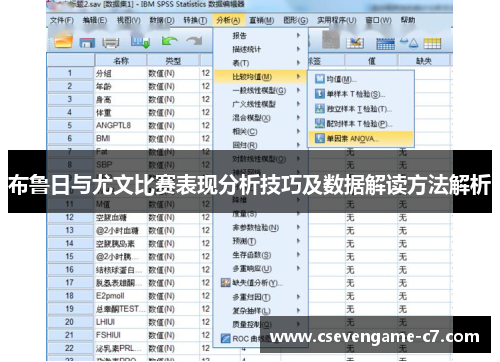Open a data file with the folder icon

pyautogui.click(x=64, y=42)
